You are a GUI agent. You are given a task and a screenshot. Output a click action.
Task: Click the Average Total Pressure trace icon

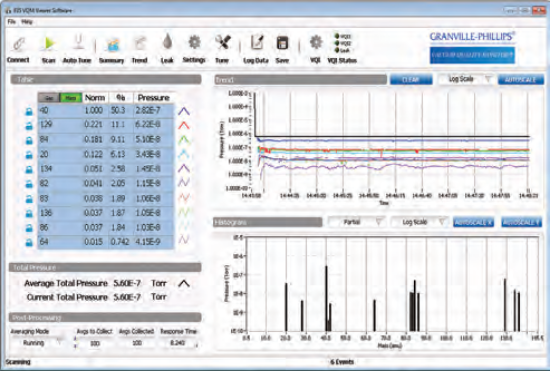(184, 283)
